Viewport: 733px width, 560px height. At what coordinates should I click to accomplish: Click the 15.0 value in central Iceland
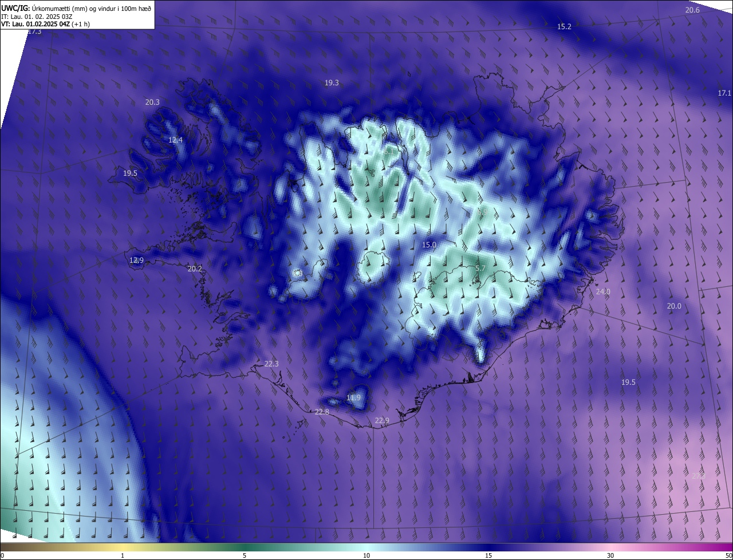429,245
